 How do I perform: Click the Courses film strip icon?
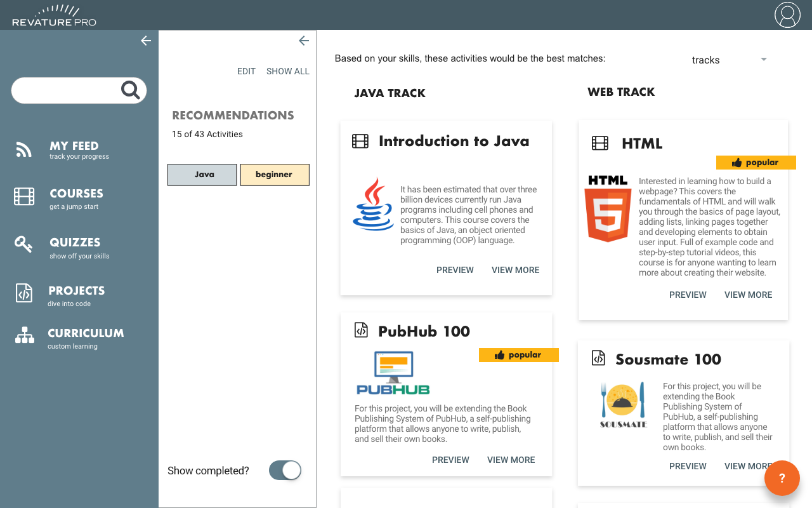(x=24, y=196)
